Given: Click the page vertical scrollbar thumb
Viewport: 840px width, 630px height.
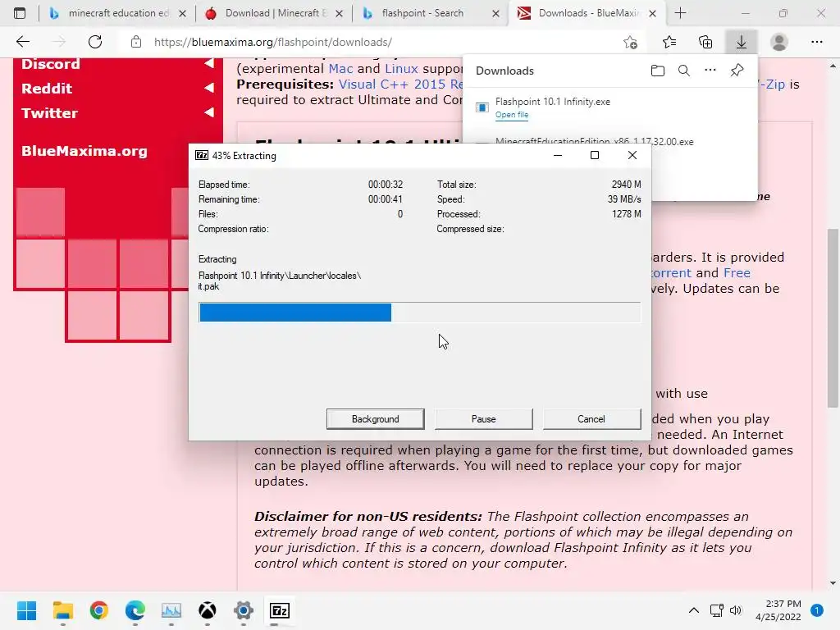Looking at the screenshot, I should pos(833,317).
